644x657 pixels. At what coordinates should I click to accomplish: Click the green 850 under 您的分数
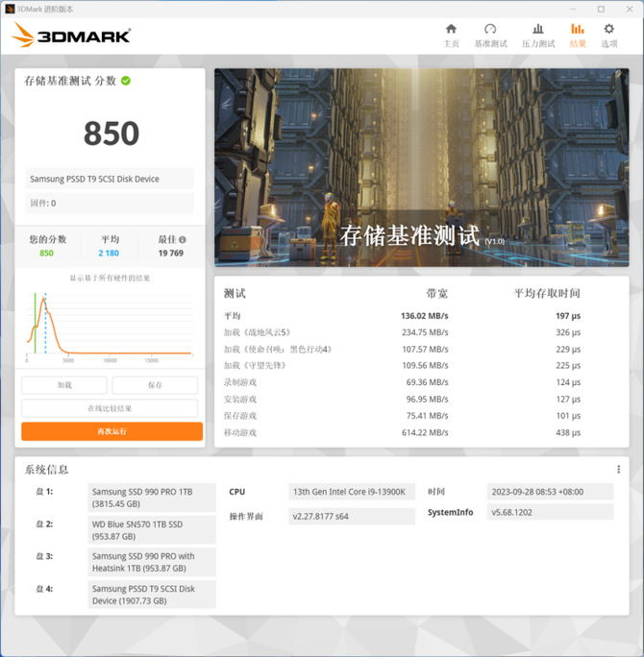(46, 253)
